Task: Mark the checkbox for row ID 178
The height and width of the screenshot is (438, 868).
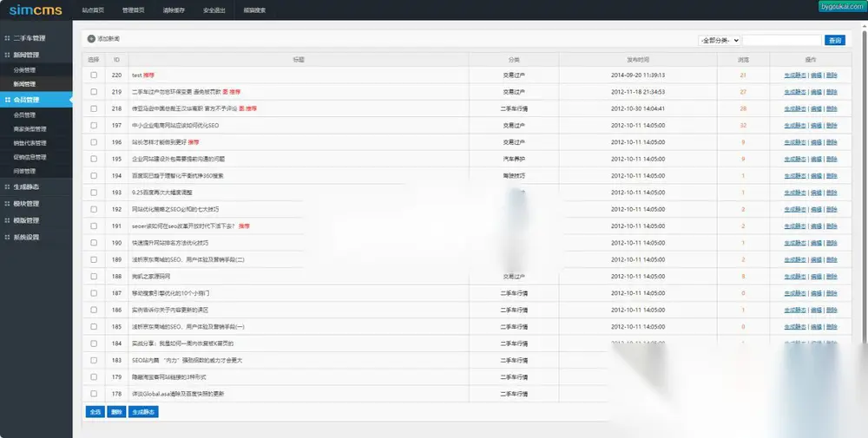Action: [94, 394]
